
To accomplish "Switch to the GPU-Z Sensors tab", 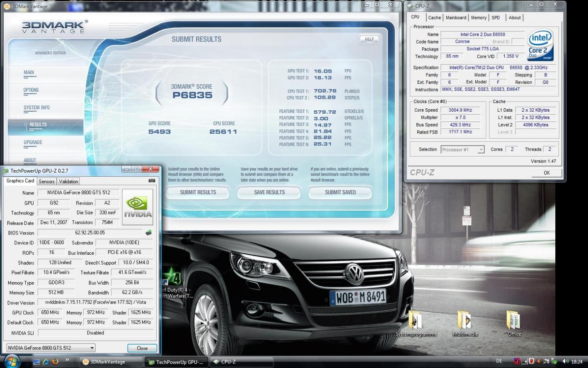I will 46,181.
